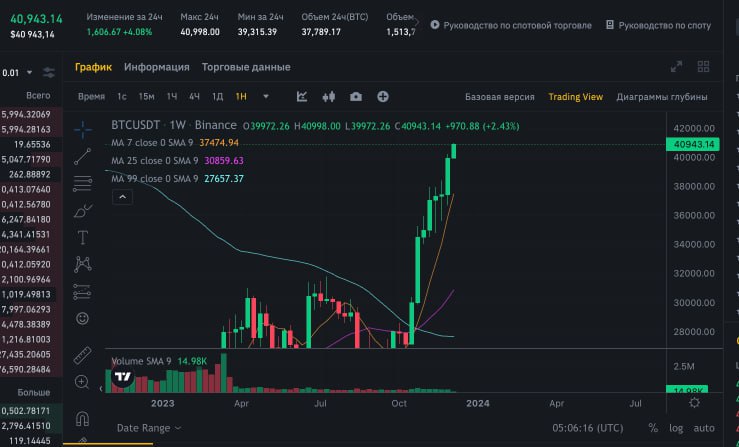The height and width of the screenshot is (447, 739).
Task: Open the time interval dropdown arrow
Action: click(x=266, y=97)
